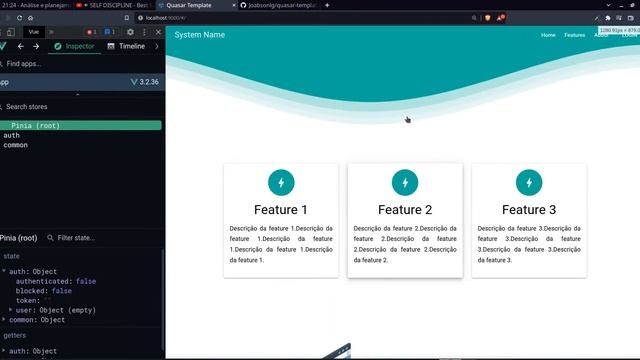Screen dimensions: 640x360
Task: Show the blue issues count badge
Action: pos(110,32)
